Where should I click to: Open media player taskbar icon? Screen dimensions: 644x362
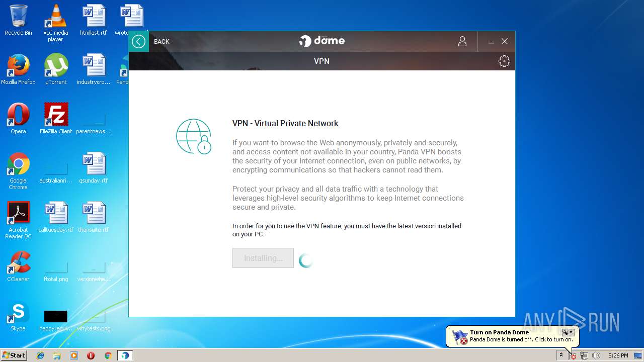[x=74, y=355]
